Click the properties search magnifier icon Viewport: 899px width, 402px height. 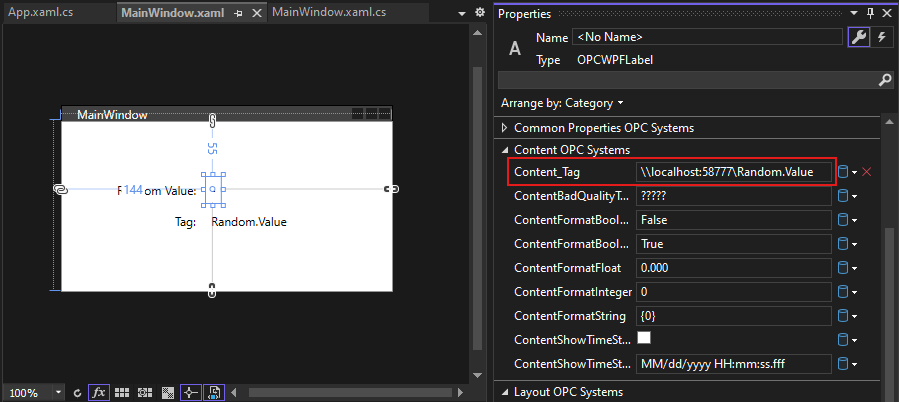(884, 79)
